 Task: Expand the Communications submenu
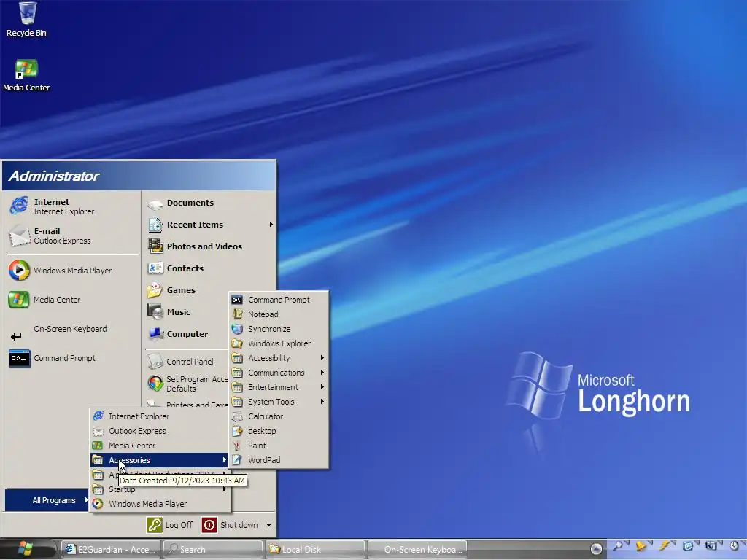click(279, 373)
